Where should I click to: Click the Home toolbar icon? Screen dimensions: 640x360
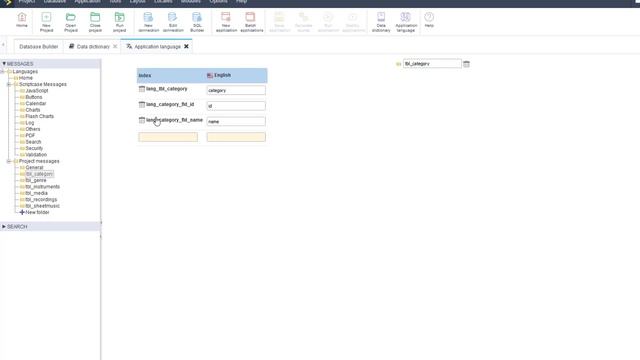(x=22, y=20)
